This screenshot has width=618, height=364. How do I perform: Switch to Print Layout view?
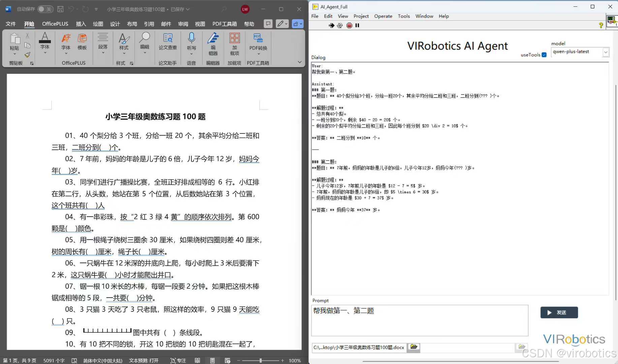tap(212, 360)
